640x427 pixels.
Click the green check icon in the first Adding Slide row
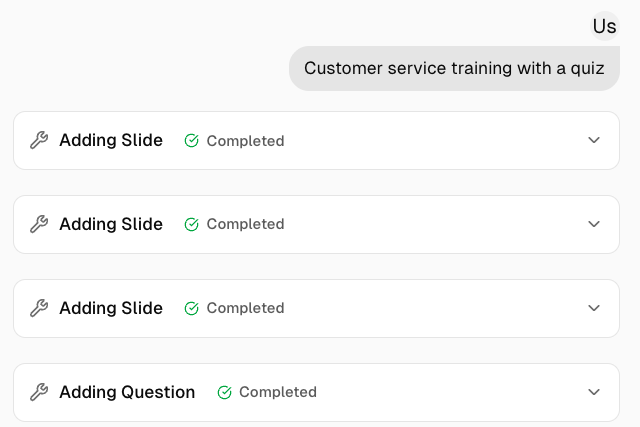click(x=192, y=141)
